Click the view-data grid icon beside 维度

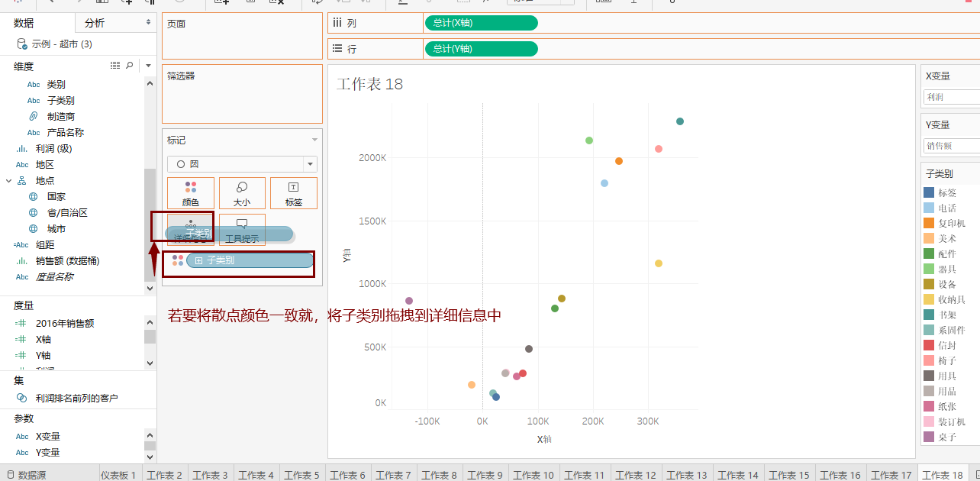pos(115,66)
